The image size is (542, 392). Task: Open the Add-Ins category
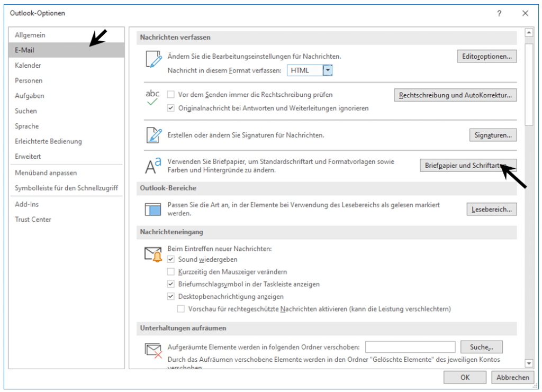point(66,204)
